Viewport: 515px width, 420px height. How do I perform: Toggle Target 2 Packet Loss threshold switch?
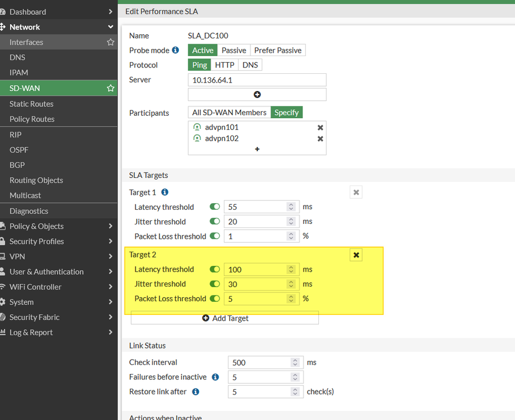tap(214, 299)
